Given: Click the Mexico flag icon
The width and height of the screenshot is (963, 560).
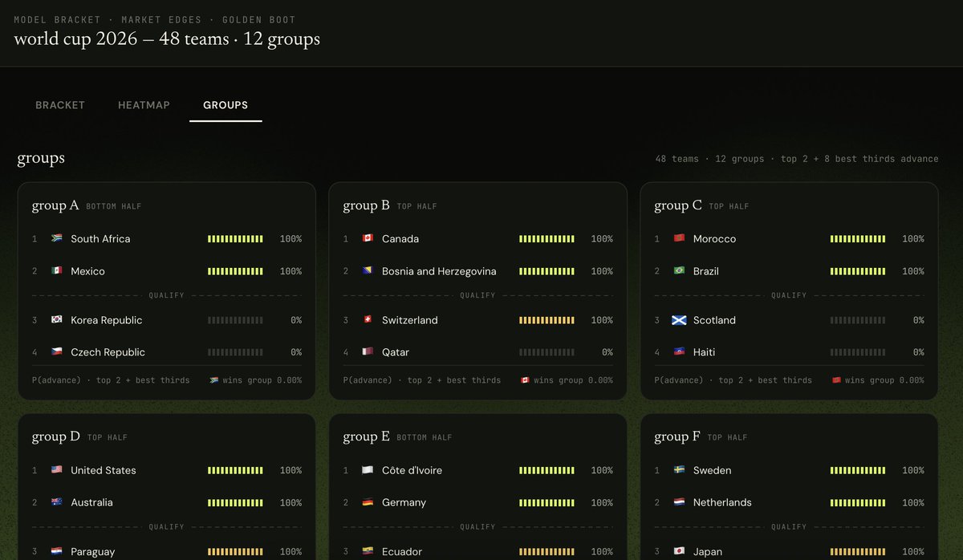Looking at the screenshot, I should (57, 271).
